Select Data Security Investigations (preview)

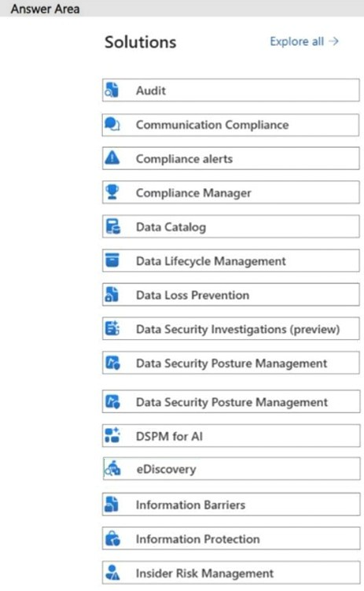tap(231, 329)
